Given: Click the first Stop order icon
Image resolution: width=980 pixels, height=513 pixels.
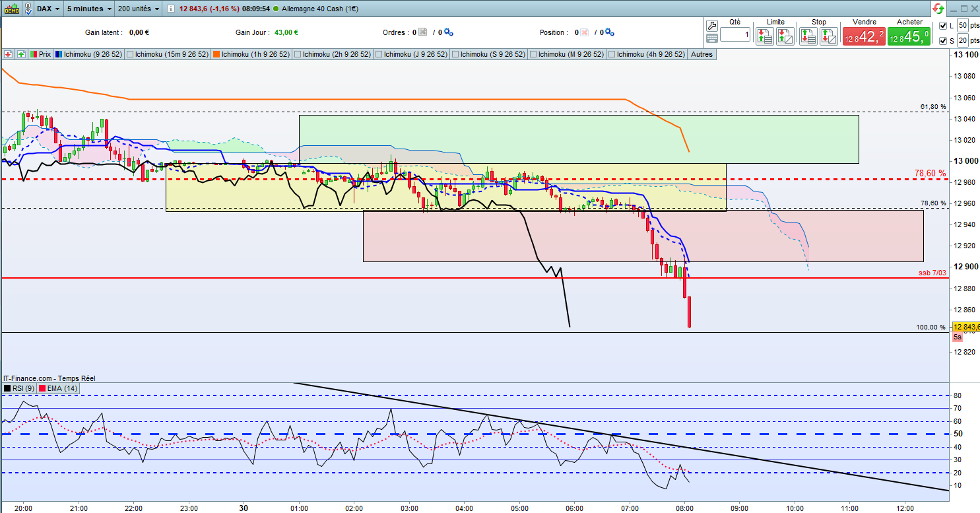Looking at the screenshot, I should (x=808, y=36).
